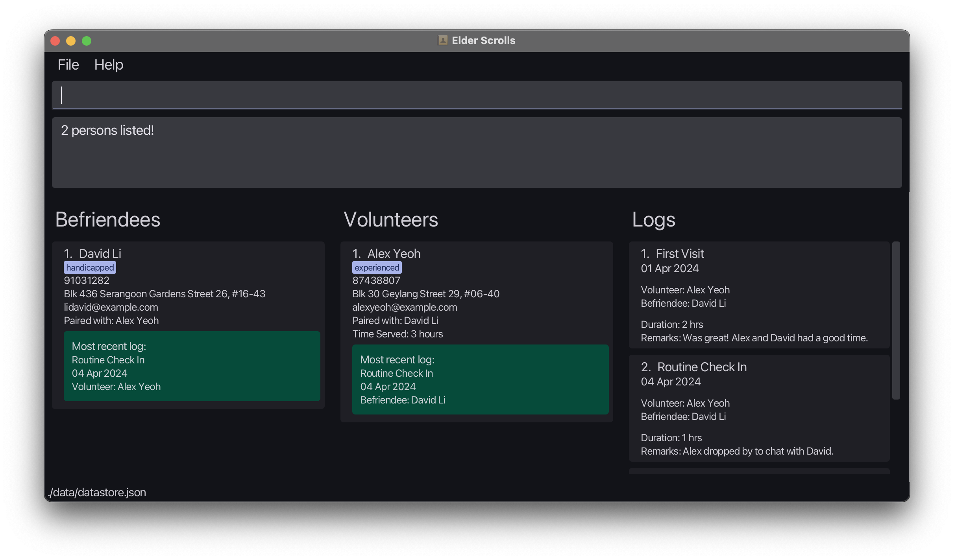The image size is (954, 560).
Task: Select volunteer name Alex Yeoh
Action: point(394,254)
